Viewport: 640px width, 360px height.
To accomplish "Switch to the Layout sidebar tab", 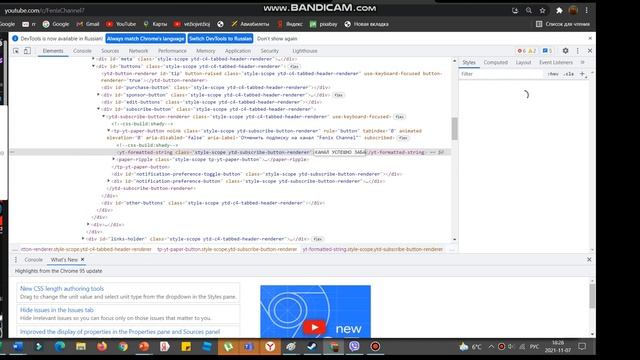I will [523, 62].
